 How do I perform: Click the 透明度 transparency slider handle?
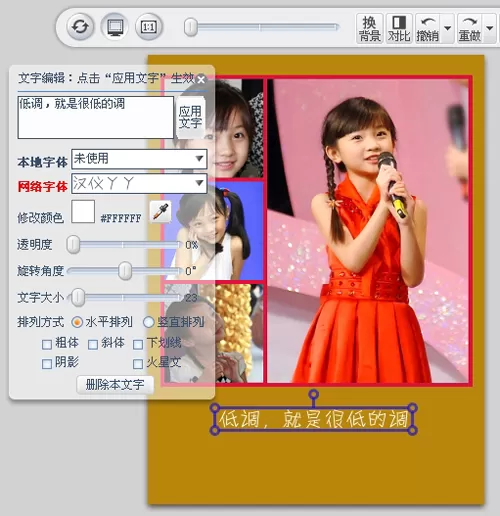pyautogui.click(x=73, y=244)
